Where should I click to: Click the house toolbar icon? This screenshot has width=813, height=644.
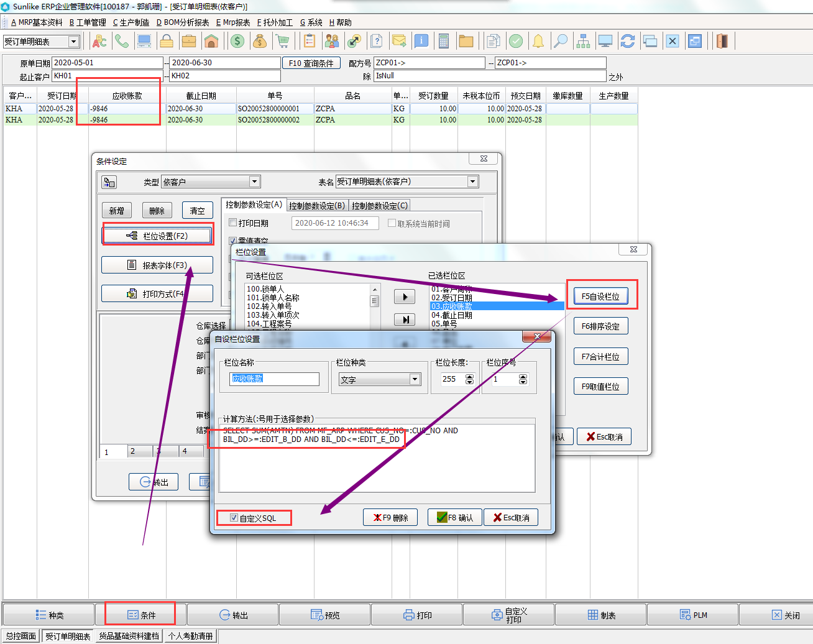coord(211,42)
